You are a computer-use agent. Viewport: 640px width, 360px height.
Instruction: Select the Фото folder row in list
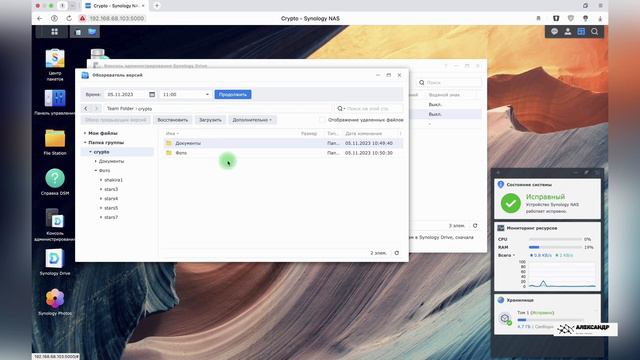282,153
